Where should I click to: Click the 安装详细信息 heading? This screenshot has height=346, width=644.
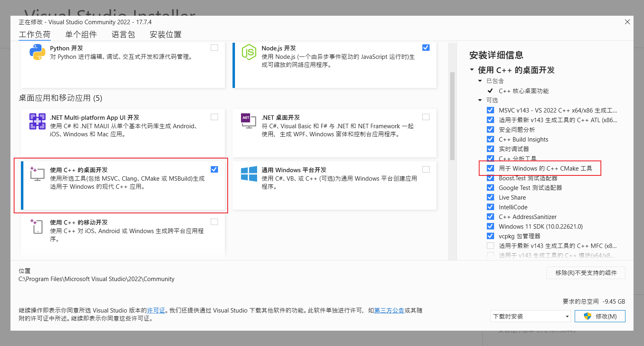[x=496, y=55]
